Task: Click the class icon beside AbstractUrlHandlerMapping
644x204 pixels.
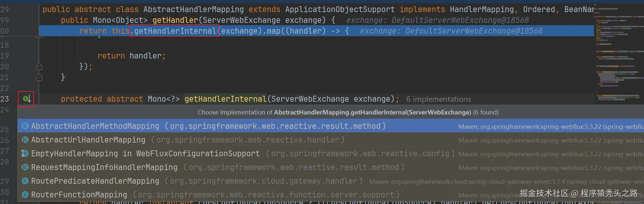Action: point(25,140)
